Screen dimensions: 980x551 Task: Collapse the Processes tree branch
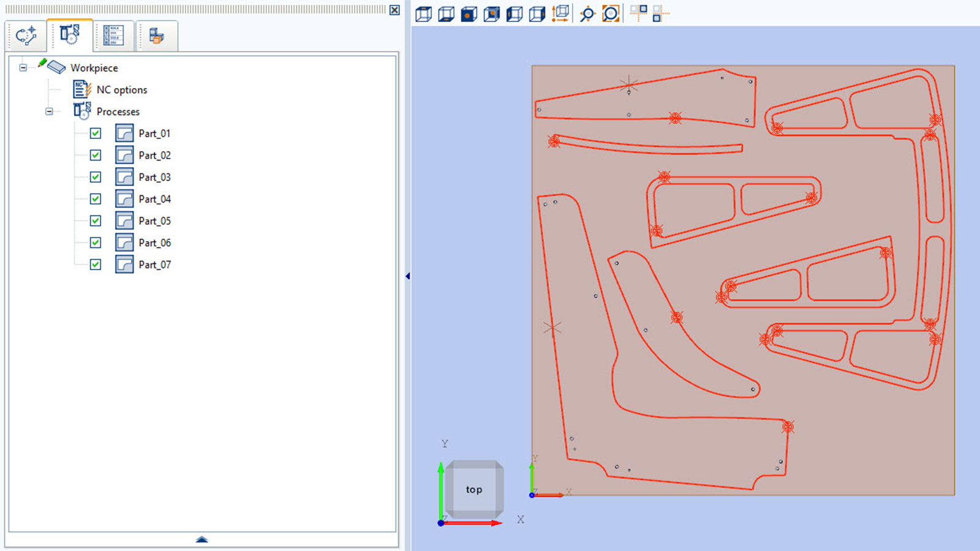click(x=49, y=111)
